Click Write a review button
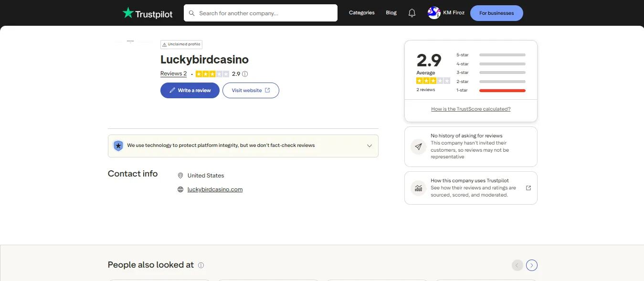 click(x=190, y=91)
